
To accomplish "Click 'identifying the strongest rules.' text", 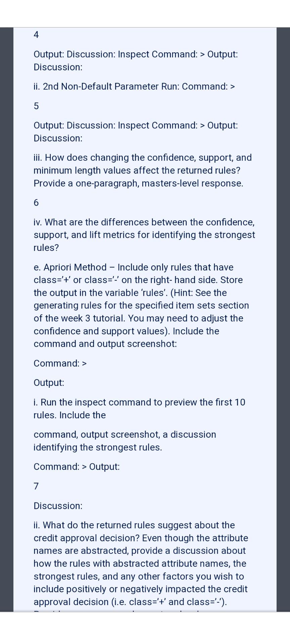I will coord(98,447).
